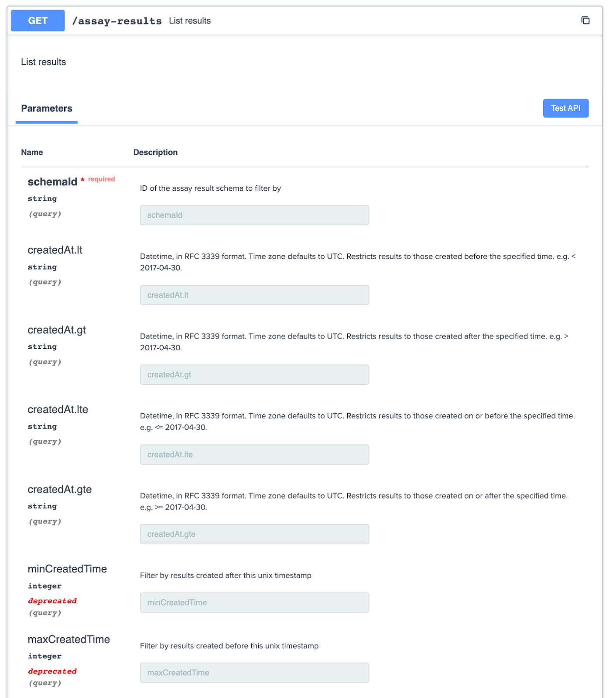Click the /assay-results endpoint path

(117, 21)
